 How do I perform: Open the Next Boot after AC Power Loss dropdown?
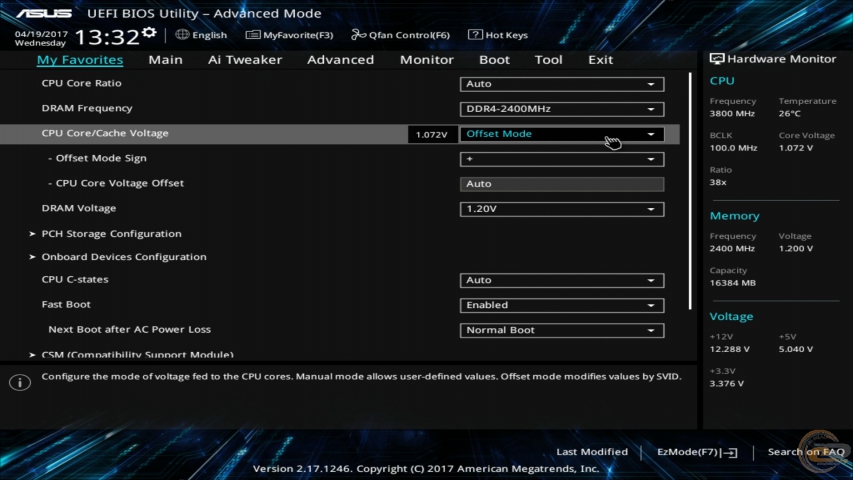(562, 330)
